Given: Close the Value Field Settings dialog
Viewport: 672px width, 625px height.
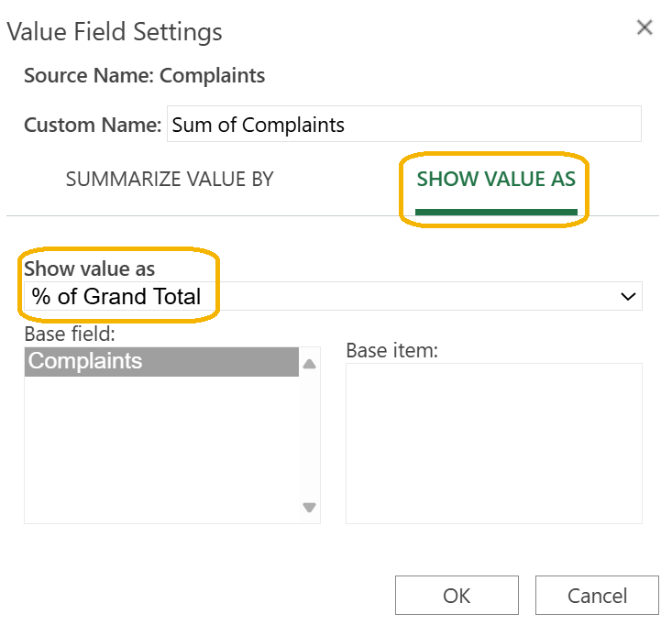Looking at the screenshot, I should click(x=644, y=27).
